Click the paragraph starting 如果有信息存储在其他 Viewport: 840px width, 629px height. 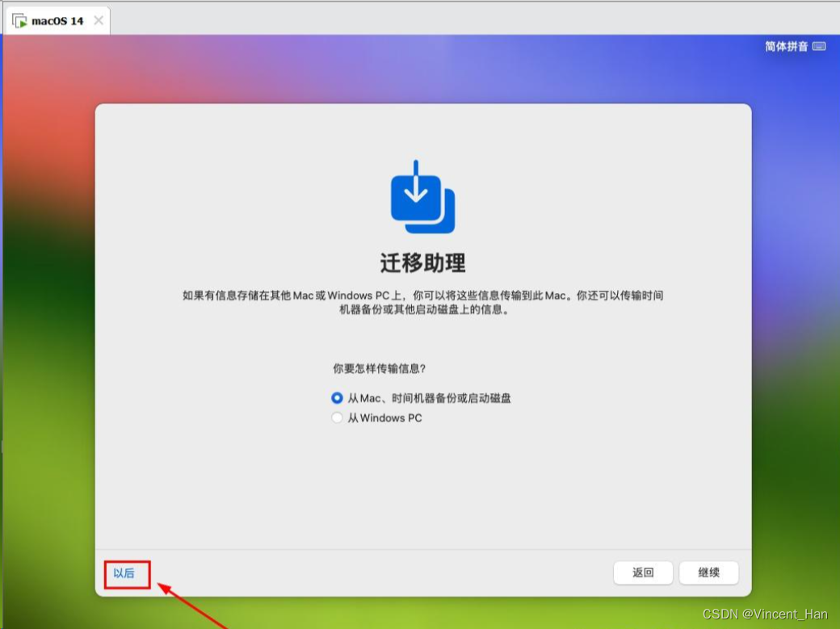pyautogui.click(x=423, y=302)
